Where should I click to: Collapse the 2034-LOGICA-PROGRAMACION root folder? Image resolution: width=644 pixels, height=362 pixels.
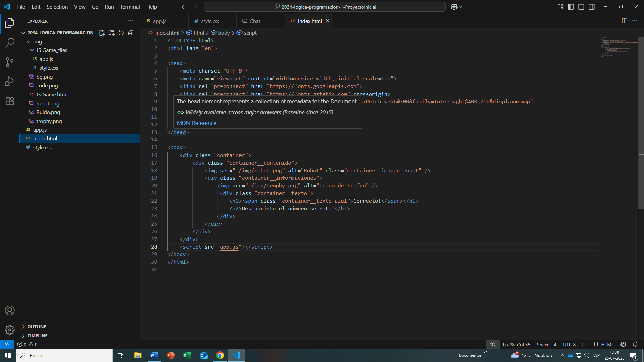[x=23, y=33]
